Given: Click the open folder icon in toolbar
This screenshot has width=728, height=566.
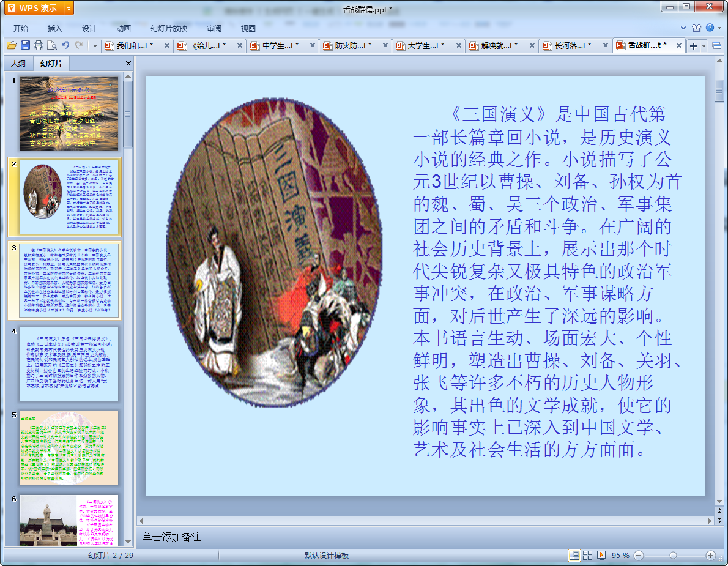Looking at the screenshot, I should [12, 45].
